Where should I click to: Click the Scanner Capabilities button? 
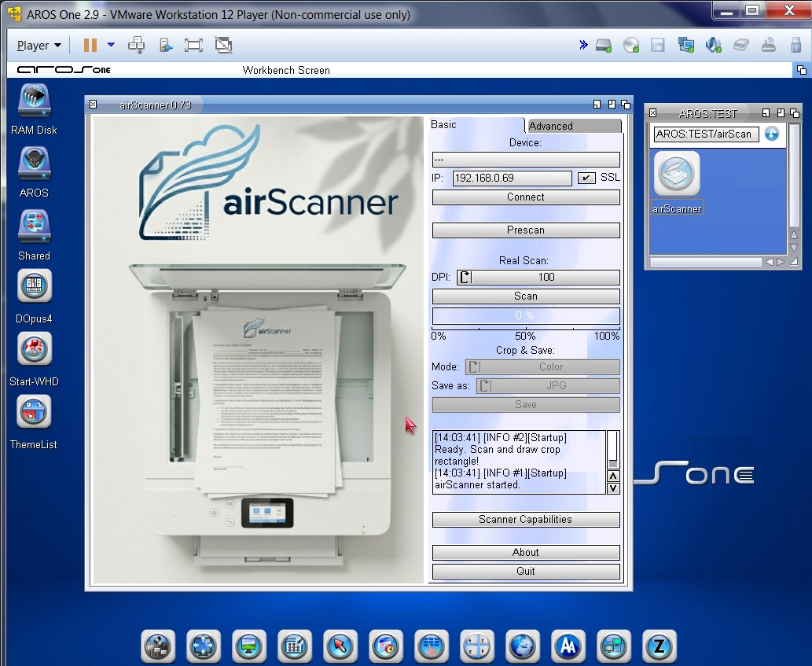pyautogui.click(x=526, y=520)
